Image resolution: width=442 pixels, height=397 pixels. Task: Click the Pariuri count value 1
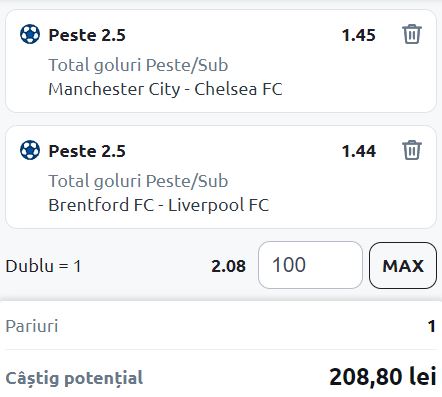pos(432,326)
